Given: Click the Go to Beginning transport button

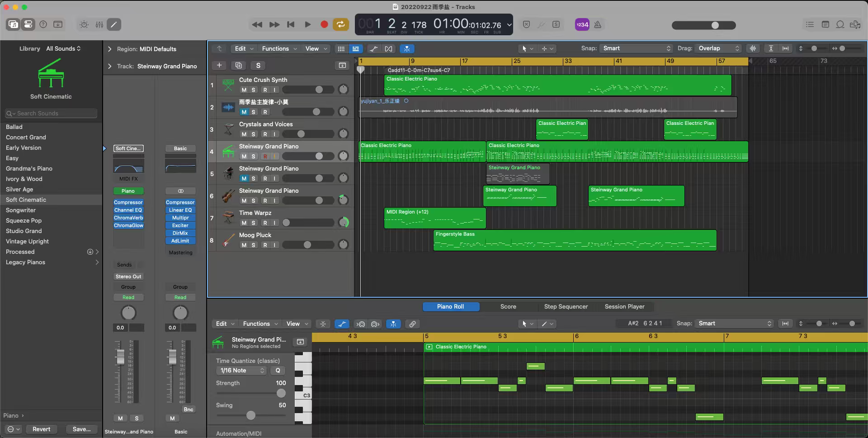Looking at the screenshot, I should click(291, 24).
